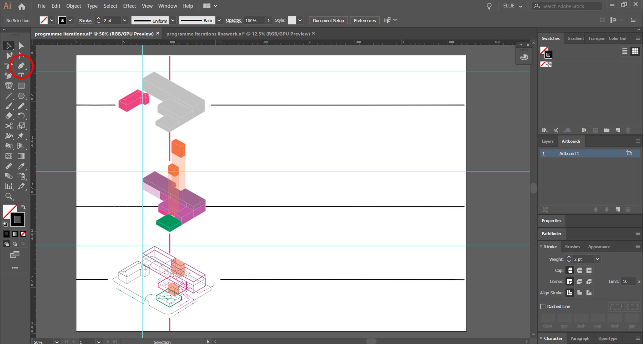
Task: Pick the Eyedropper tool
Action: (x=21, y=166)
